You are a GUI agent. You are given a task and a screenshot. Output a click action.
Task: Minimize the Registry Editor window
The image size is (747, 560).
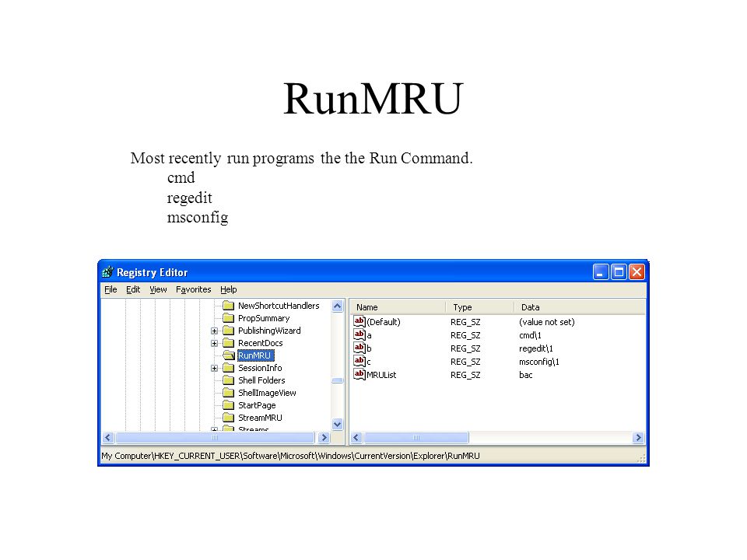601,272
